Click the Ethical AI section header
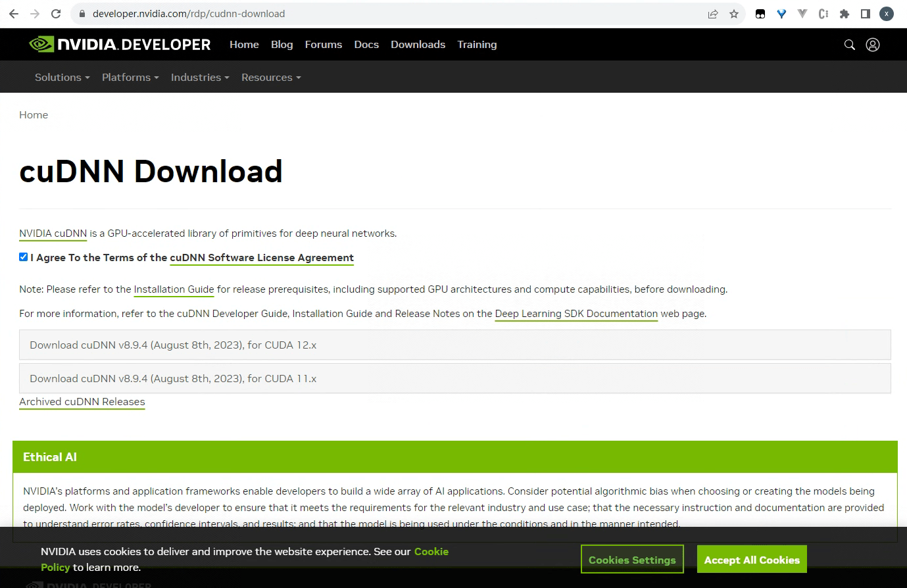907x588 pixels. [x=455, y=456]
